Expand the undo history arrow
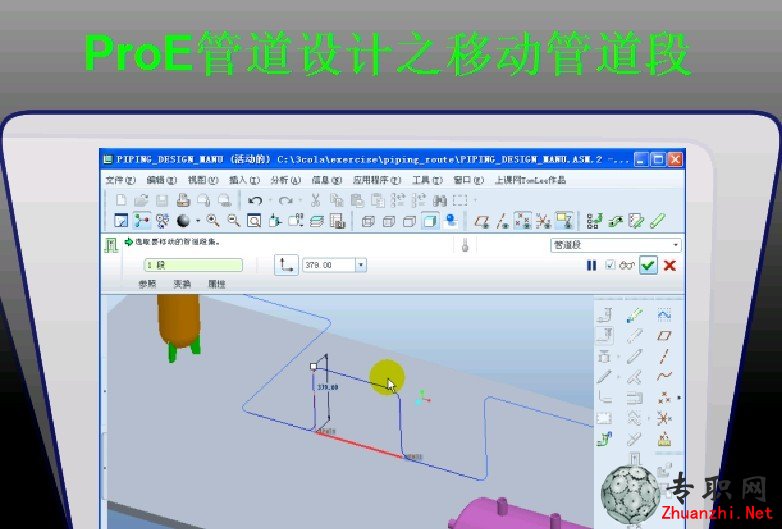Viewport: 782px width, 529px height. [x=270, y=200]
